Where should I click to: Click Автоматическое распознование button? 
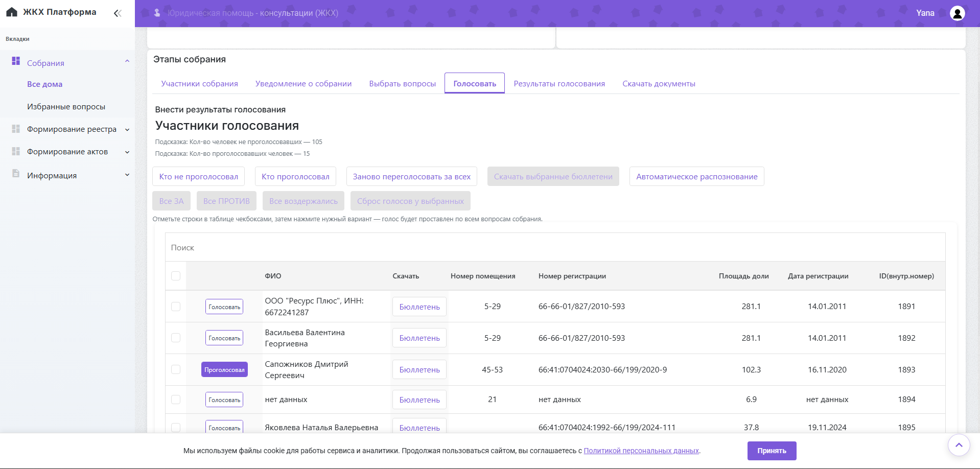[x=696, y=176]
